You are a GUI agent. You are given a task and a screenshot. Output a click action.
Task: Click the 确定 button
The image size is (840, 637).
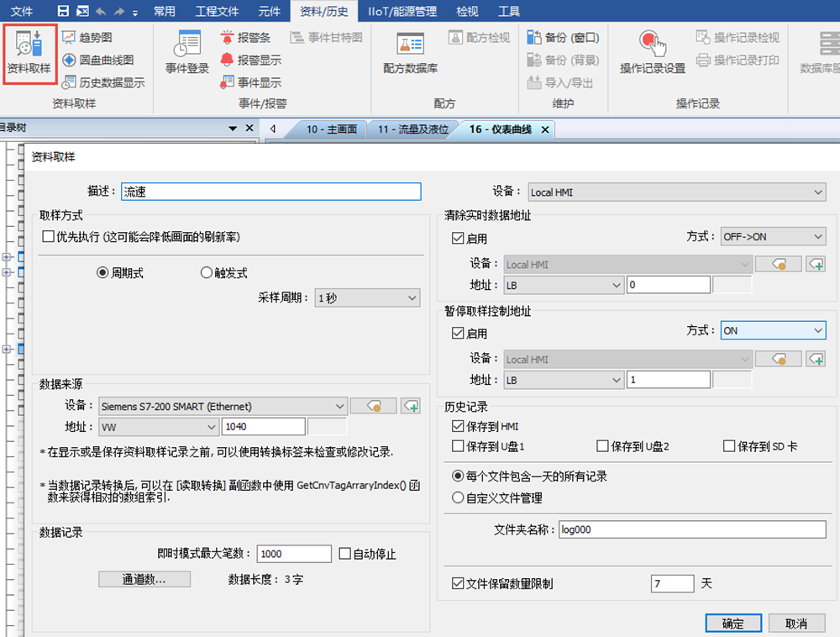732,624
